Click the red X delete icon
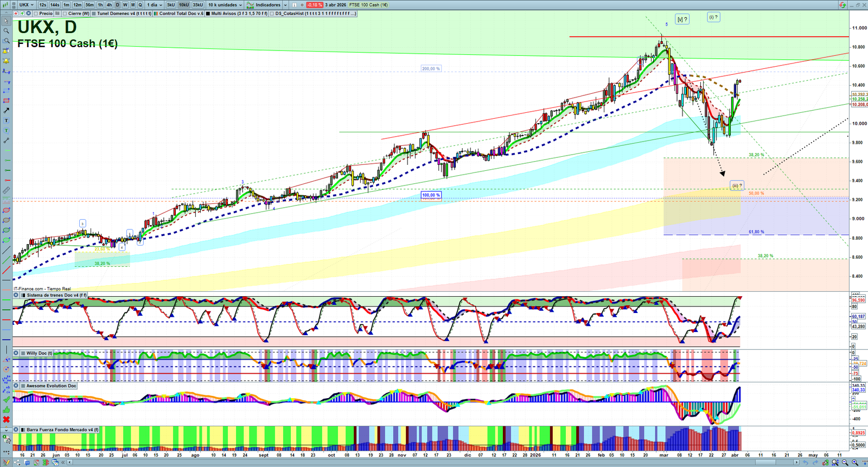 (6, 420)
